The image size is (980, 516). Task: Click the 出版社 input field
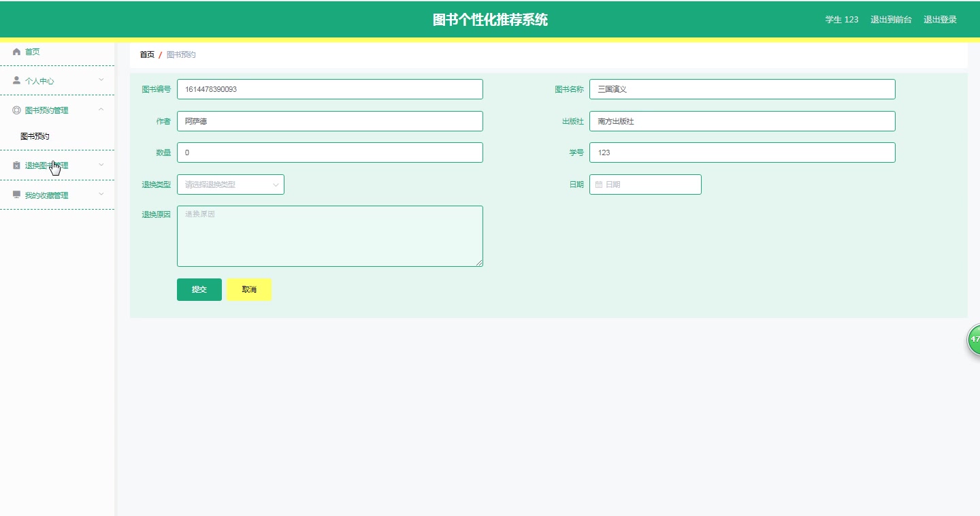coord(742,121)
